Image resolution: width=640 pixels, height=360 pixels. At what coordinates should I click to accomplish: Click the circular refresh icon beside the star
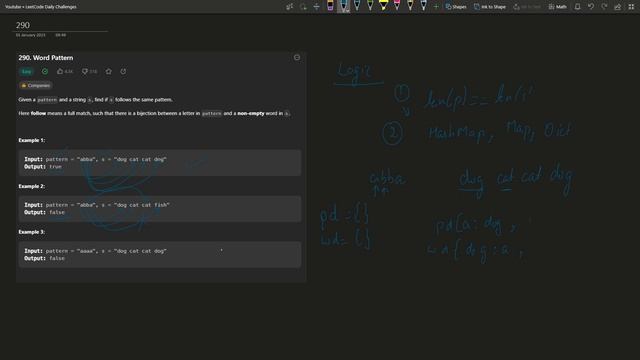pyautogui.click(x=123, y=71)
